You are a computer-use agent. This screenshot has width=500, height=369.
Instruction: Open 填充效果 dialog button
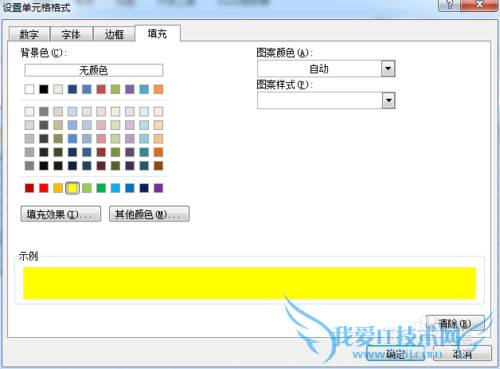point(61,214)
